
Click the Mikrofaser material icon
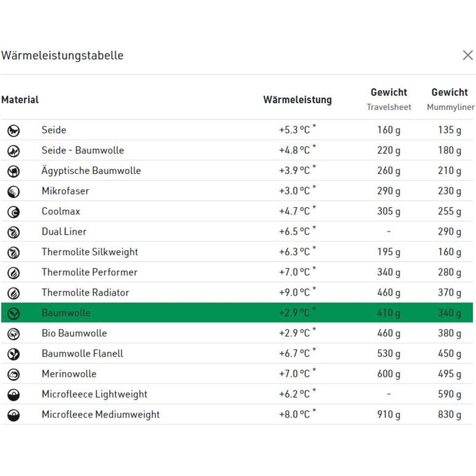point(14,192)
